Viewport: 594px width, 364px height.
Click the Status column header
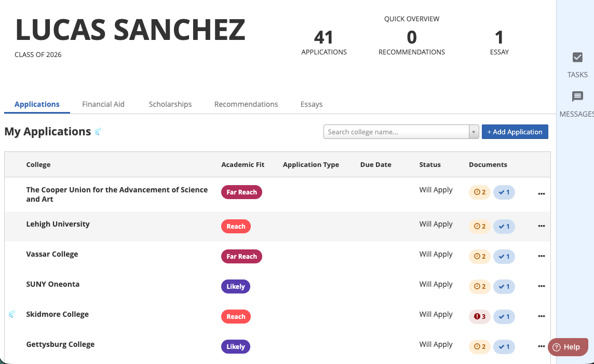(430, 164)
